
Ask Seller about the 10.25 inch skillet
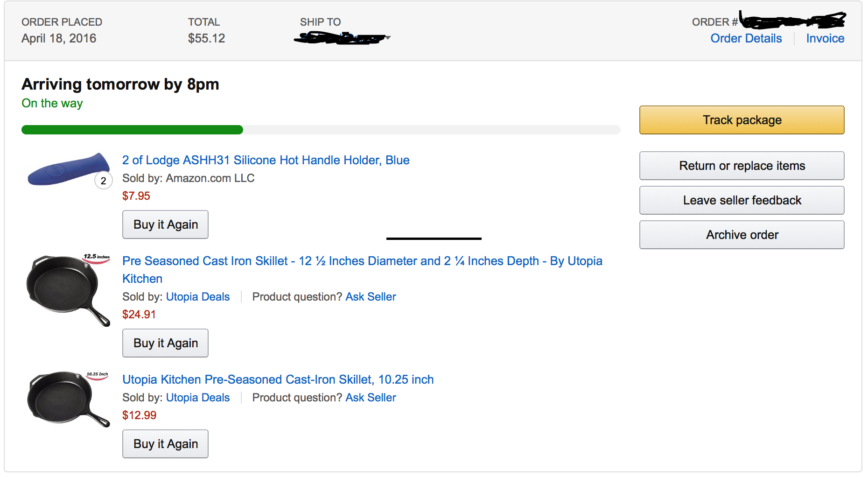point(371,398)
